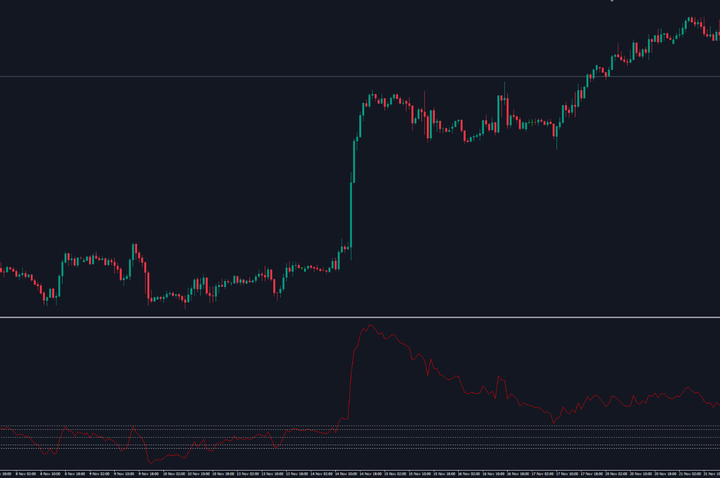Click the '17 Nov 02:00' time axis label

pyautogui.click(x=543, y=474)
